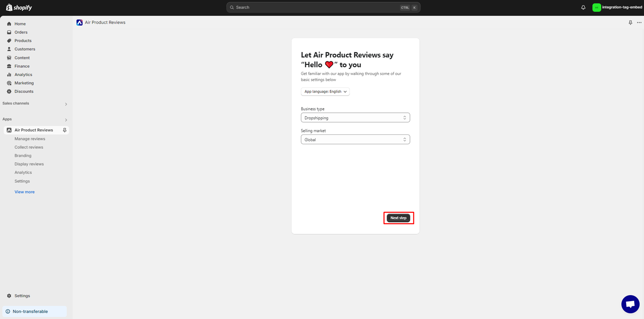
Task: Open the App language dropdown
Action: tap(325, 91)
